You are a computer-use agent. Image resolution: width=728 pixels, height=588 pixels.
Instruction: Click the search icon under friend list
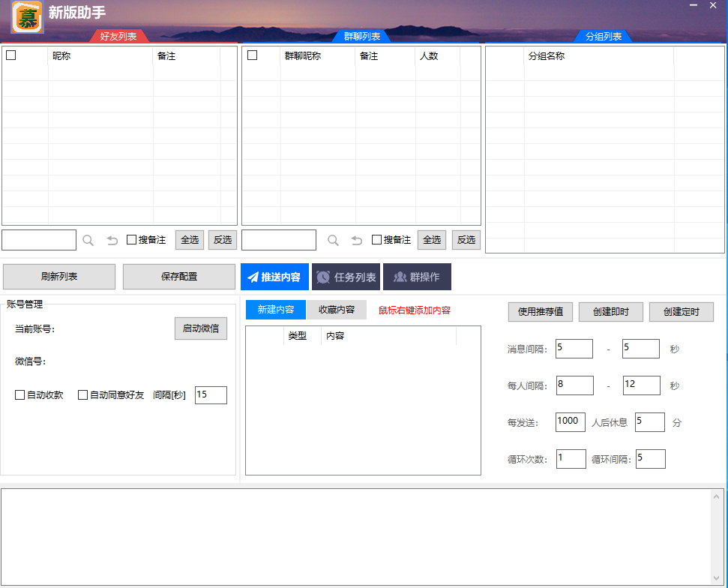click(88, 240)
